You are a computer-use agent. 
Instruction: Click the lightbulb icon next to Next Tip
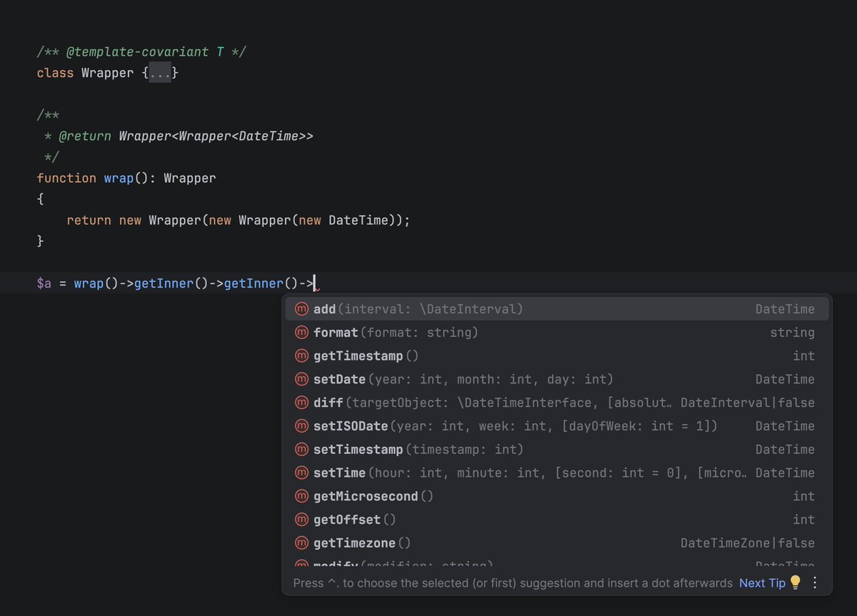click(795, 583)
